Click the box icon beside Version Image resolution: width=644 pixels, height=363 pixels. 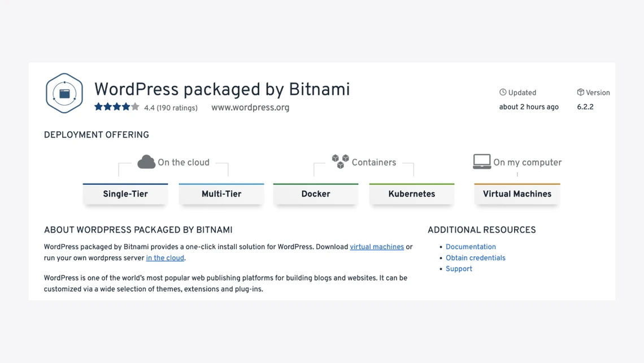pyautogui.click(x=580, y=92)
